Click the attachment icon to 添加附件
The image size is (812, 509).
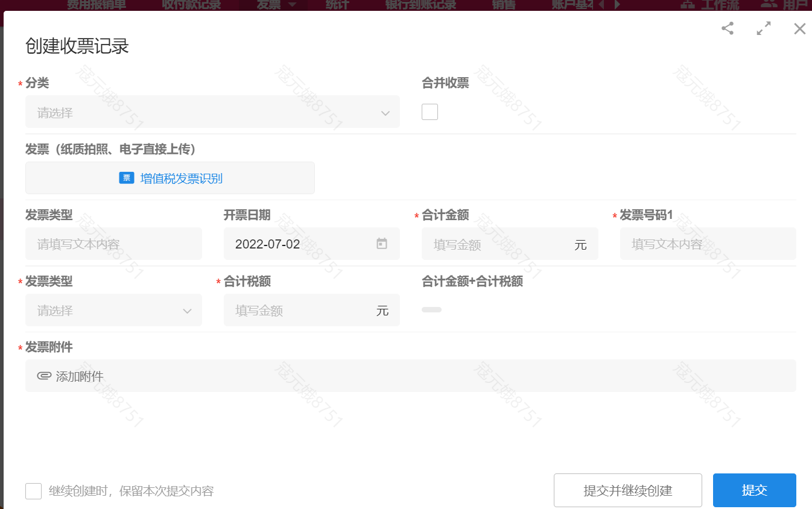coord(43,376)
